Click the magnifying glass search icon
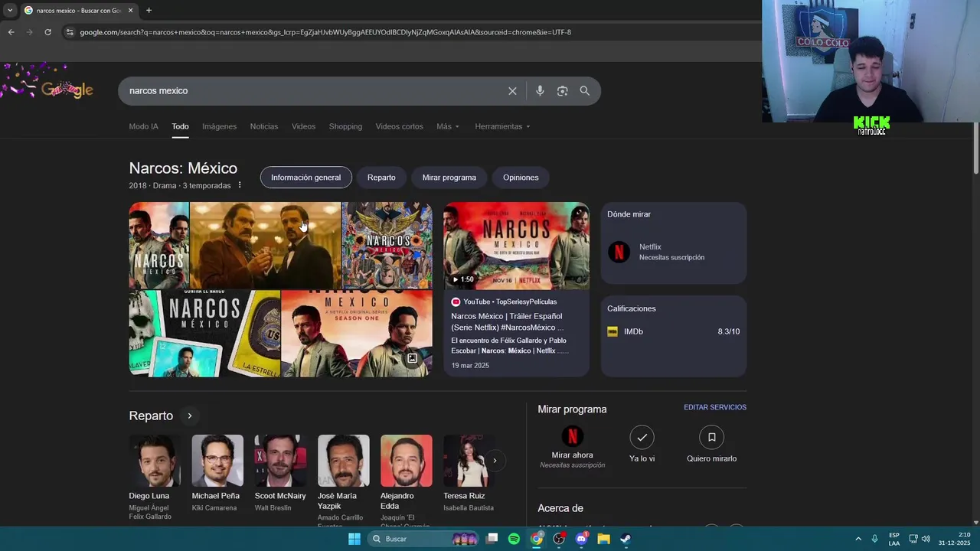 (x=584, y=91)
